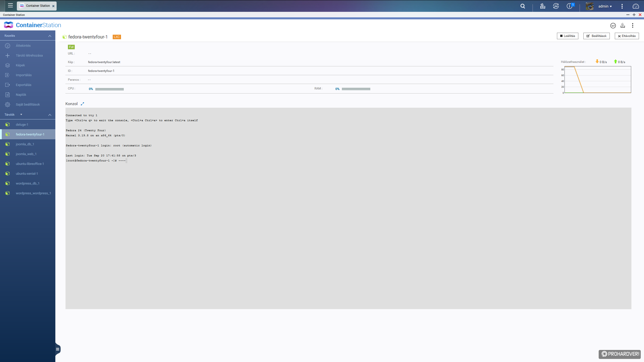Select the wordpress_wordpress_1 container
The image size is (644, 362).
click(28, 193)
